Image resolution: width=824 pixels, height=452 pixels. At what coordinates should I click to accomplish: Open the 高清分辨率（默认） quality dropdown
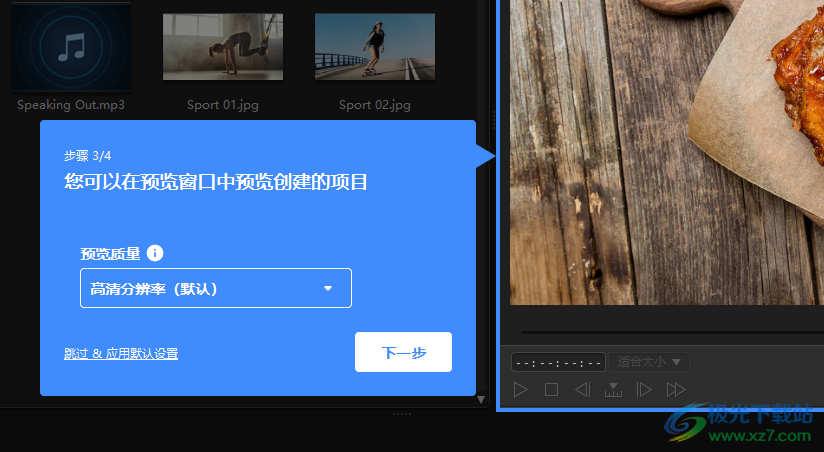pos(215,288)
